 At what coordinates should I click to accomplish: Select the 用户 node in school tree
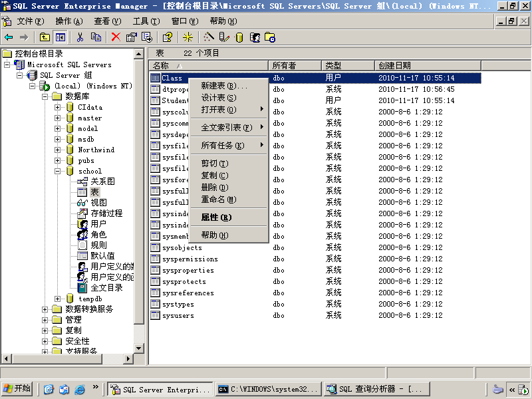click(x=98, y=224)
